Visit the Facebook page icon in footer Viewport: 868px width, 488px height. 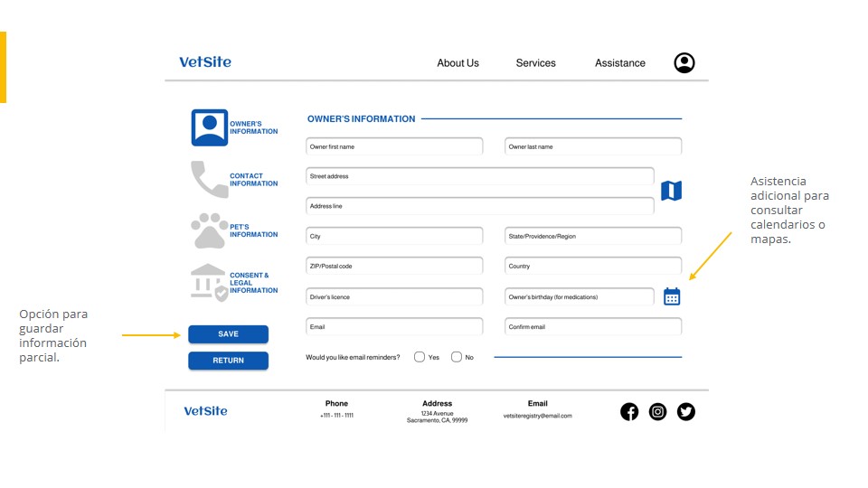tap(629, 412)
